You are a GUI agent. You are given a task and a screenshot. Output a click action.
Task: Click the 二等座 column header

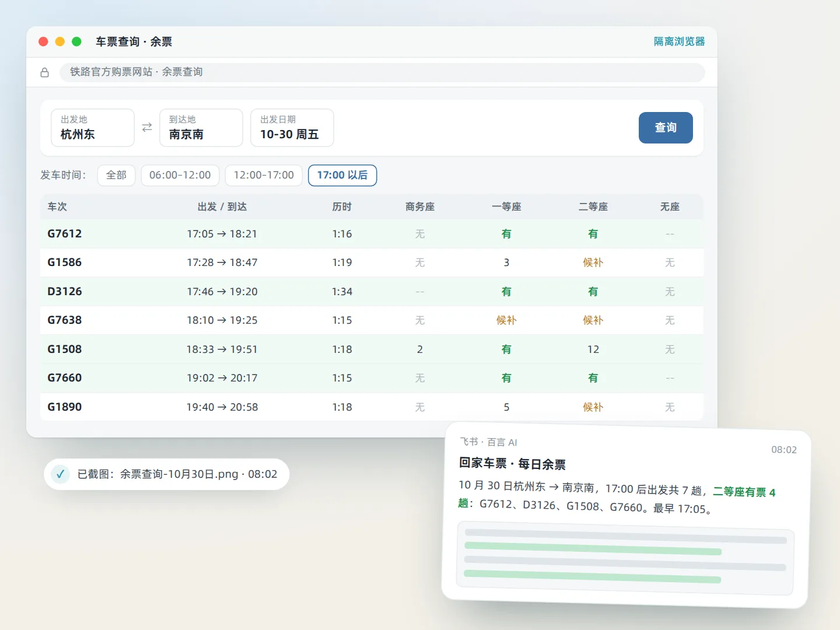point(593,206)
